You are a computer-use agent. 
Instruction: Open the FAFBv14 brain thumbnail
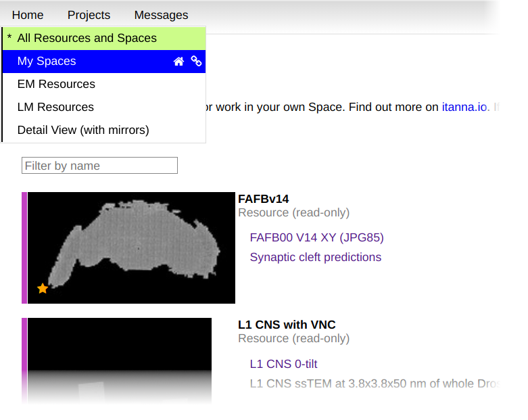[131, 248]
